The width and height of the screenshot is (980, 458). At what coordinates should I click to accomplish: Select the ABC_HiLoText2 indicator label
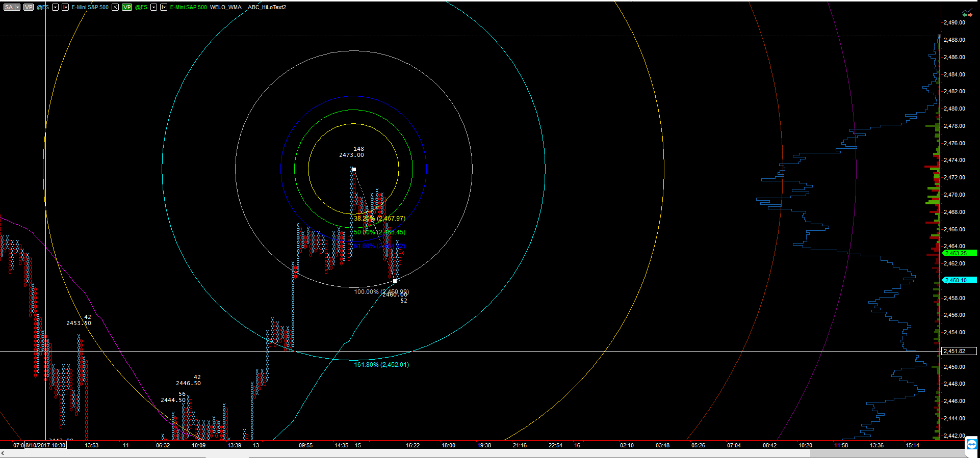pos(267,7)
